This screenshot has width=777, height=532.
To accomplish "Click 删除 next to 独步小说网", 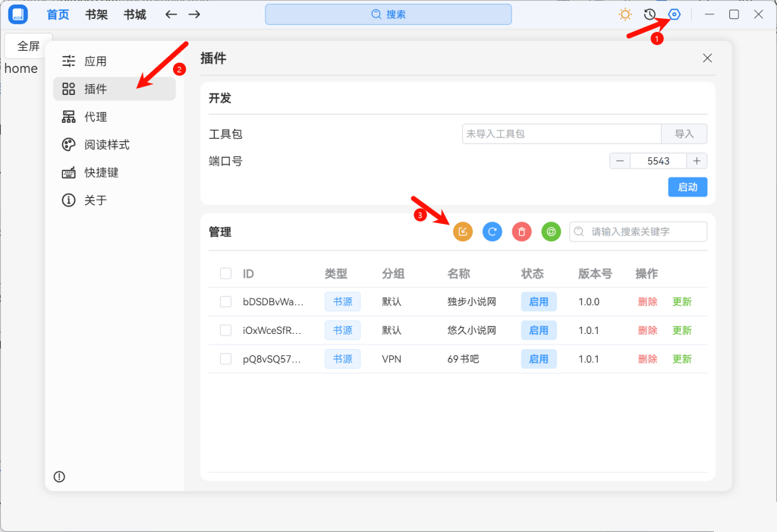I will click(x=647, y=301).
